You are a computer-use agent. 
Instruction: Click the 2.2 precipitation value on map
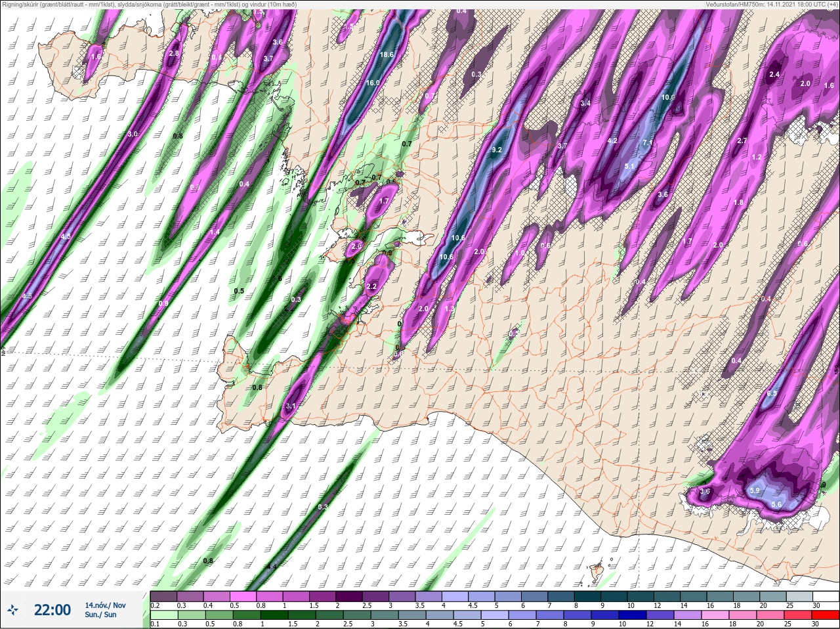click(372, 286)
